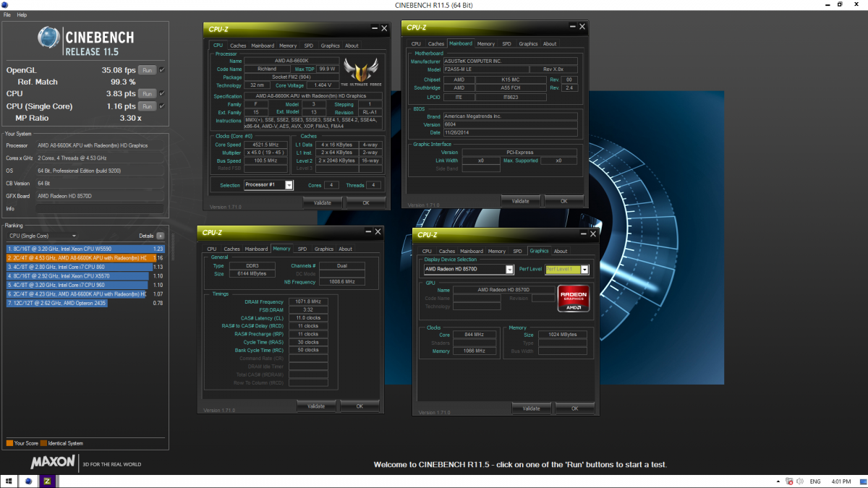Run the OpenGL benchmark

click(147, 70)
